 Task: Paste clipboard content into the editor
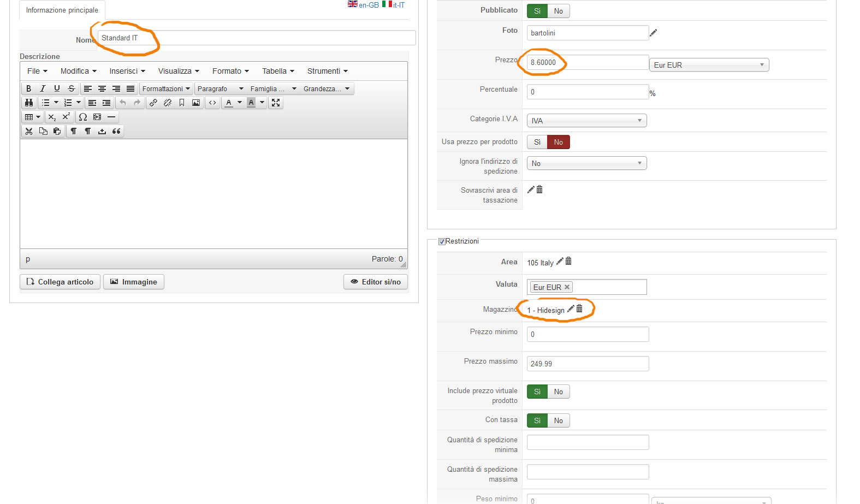pos(57,131)
